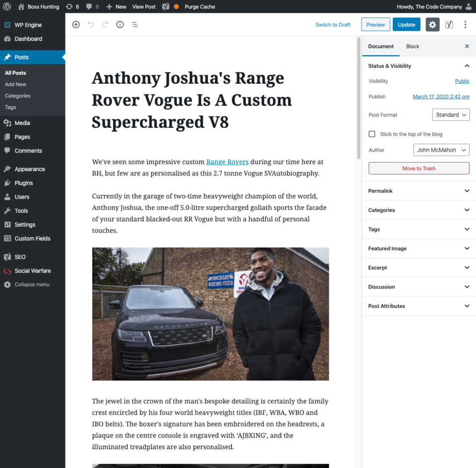Switch to the Document tab

point(381,47)
